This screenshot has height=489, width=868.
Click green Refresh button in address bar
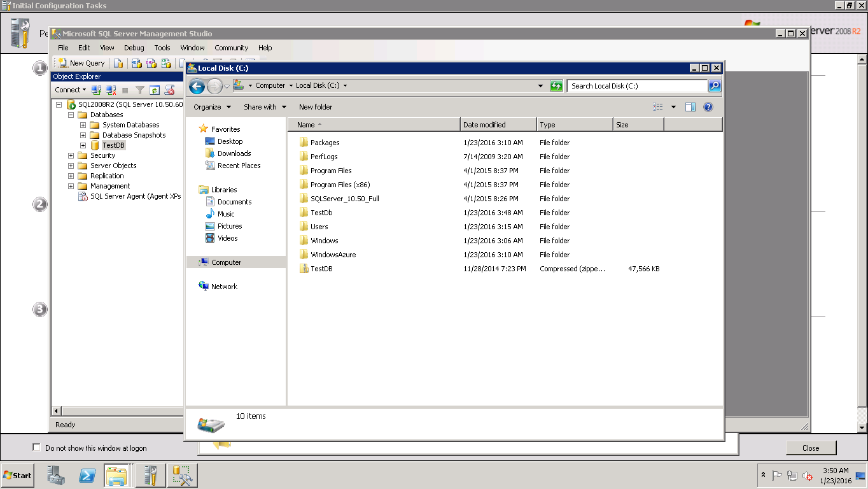(x=557, y=86)
